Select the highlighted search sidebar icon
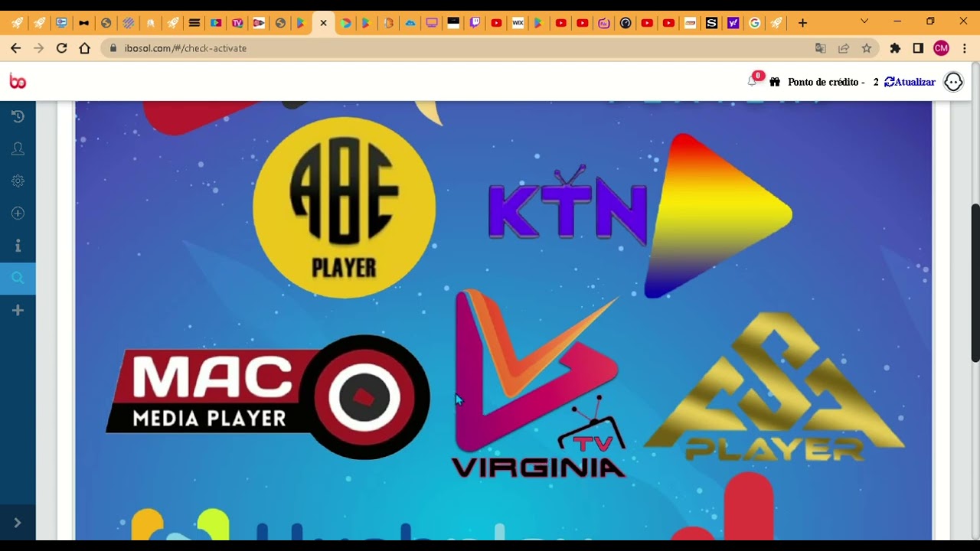 [x=18, y=279]
